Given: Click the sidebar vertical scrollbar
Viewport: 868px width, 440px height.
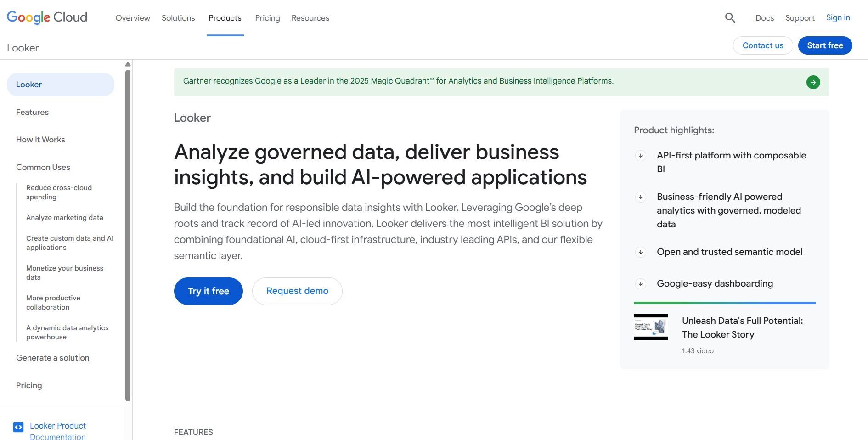Looking at the screenshot, I should tap(128, 234).
